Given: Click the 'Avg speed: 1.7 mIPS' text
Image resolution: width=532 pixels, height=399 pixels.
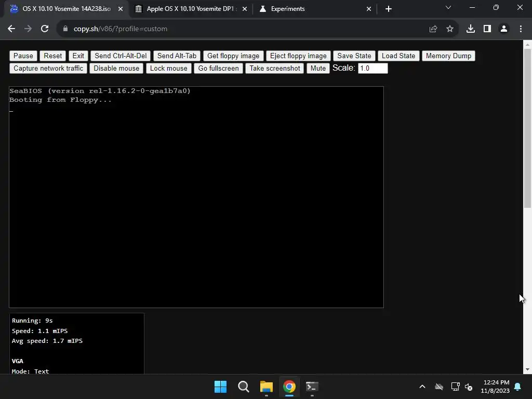Looking at the screenshot, I should 47,341.
